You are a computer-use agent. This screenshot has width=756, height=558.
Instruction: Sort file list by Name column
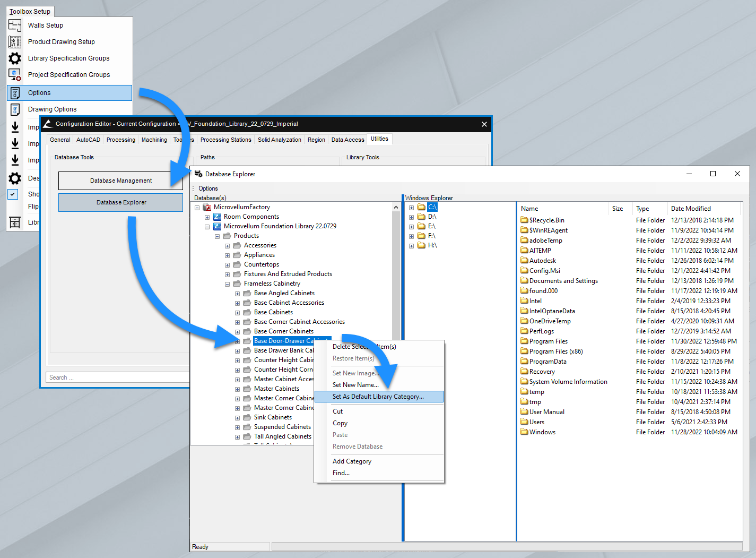click(563, 209)
